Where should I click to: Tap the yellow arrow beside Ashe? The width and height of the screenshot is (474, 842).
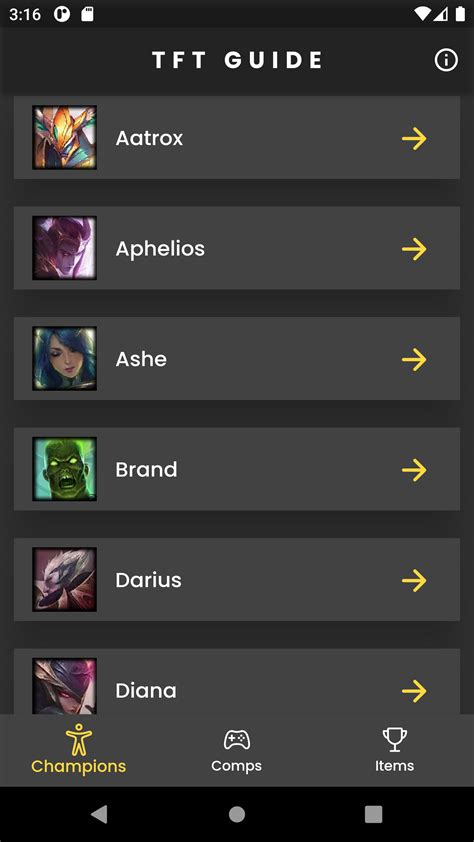(x=414, y=360)
